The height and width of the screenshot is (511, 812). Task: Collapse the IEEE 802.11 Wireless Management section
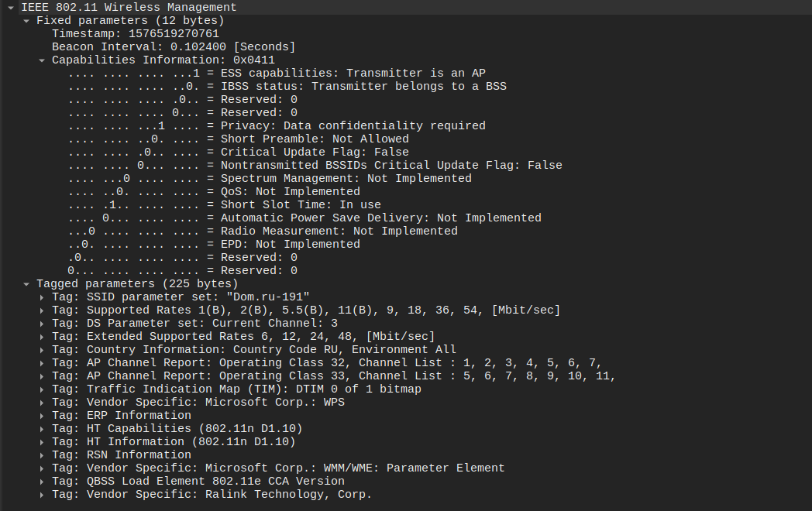coord(10,8)
